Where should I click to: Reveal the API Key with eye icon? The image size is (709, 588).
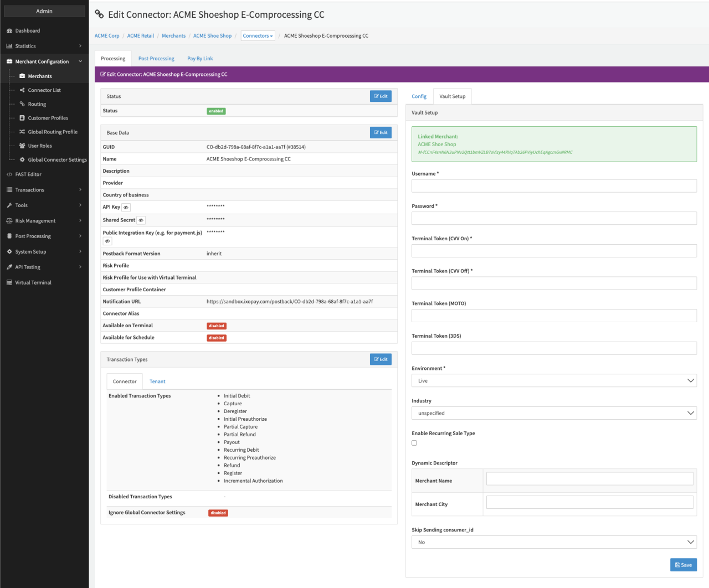click(126, 208)
